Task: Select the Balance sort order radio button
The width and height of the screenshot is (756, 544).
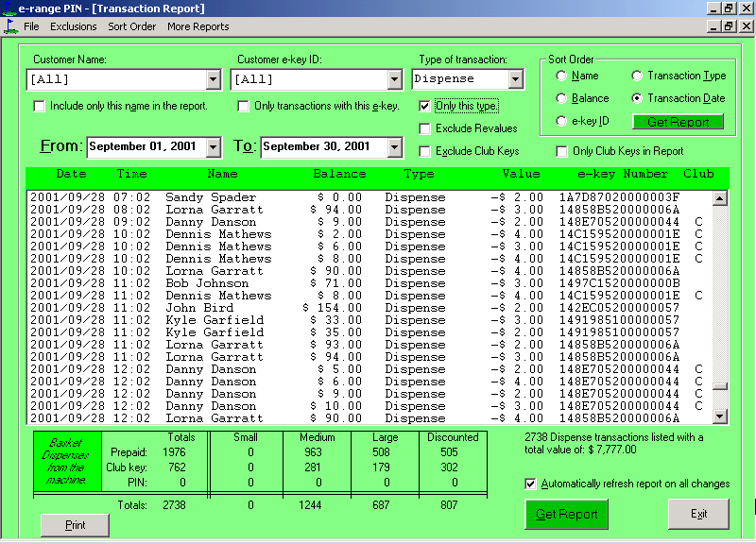Action: click(x=562, y=98)
